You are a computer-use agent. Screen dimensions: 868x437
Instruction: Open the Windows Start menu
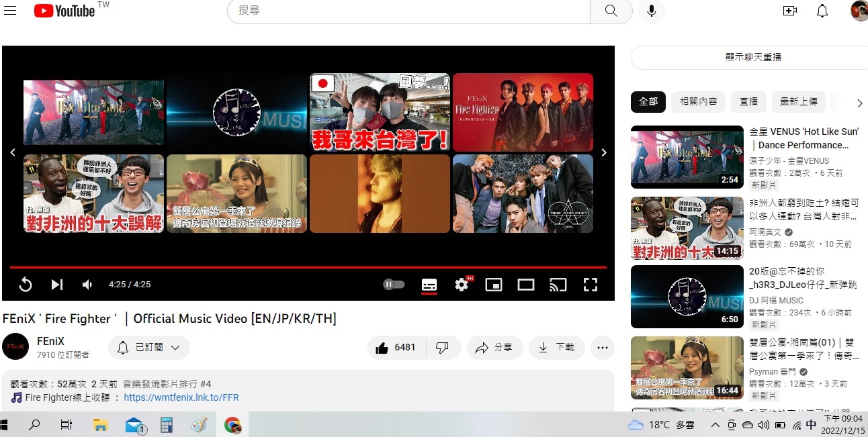click(5, 425)
